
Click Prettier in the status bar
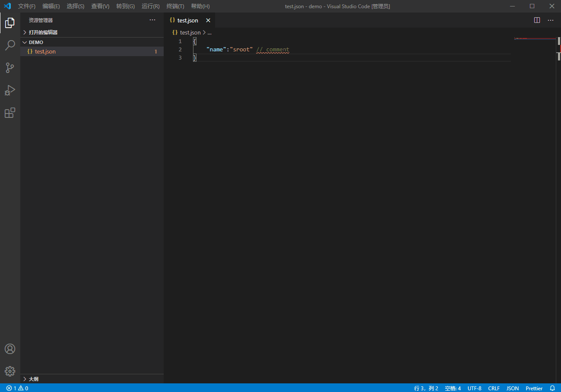pyautogui.click(x=534, y=388)
